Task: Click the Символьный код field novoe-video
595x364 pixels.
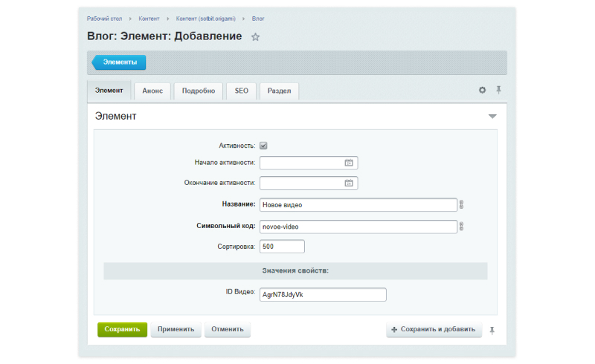Action: pos(358,227)
